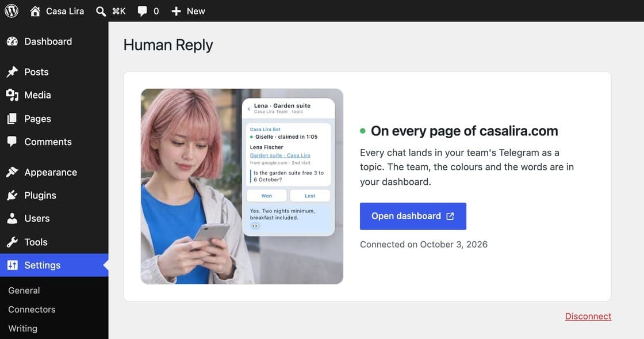Screen dimensions: 644x339
Task: Click the Media icon in sidebar
Action: [x=12, y=95]
